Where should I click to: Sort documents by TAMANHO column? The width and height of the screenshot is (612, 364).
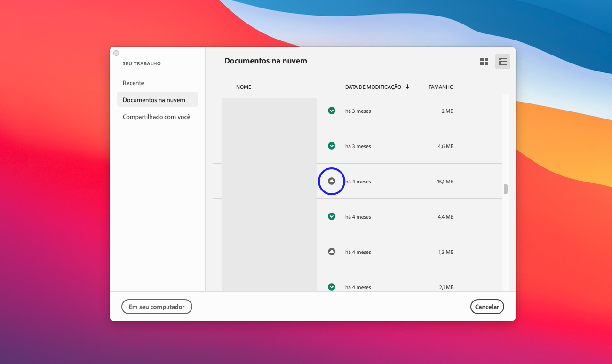tap(441, 87)
